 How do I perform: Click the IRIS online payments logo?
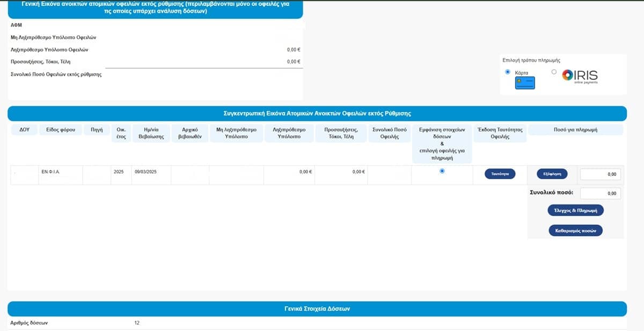[580, 76]
